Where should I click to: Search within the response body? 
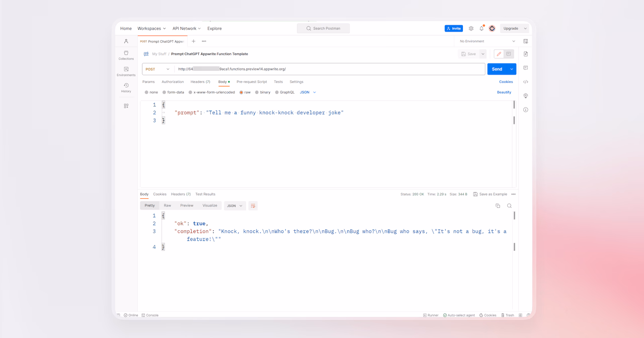pyautogui.click(x=509, y=206)
